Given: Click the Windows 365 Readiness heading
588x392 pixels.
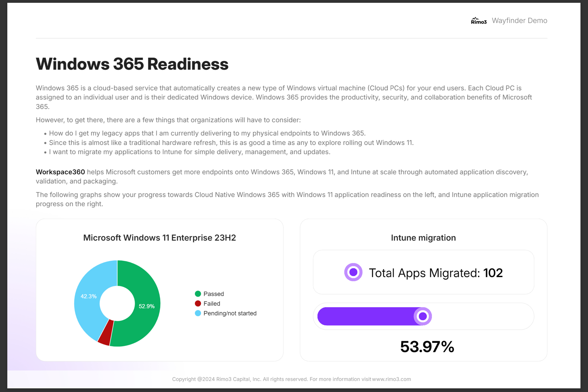Looking at the screenshot, I should tap(132, 64).
